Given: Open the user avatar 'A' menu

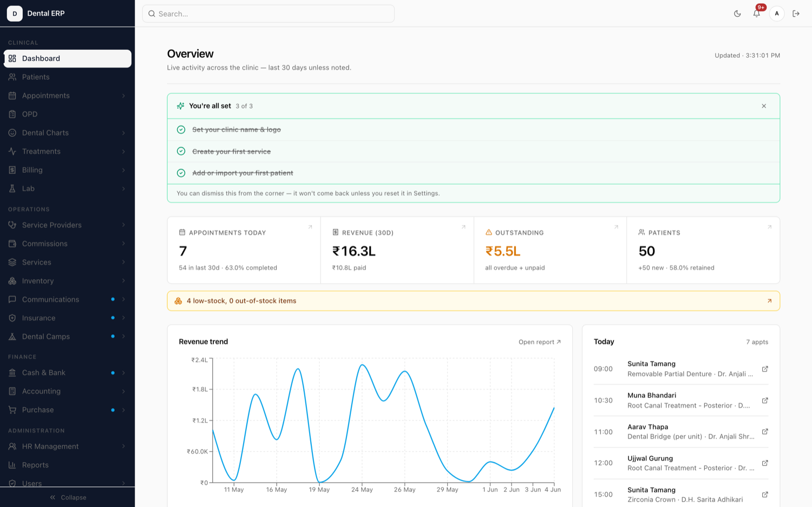Looking at the screenshot, I should (x=777, y=14).
